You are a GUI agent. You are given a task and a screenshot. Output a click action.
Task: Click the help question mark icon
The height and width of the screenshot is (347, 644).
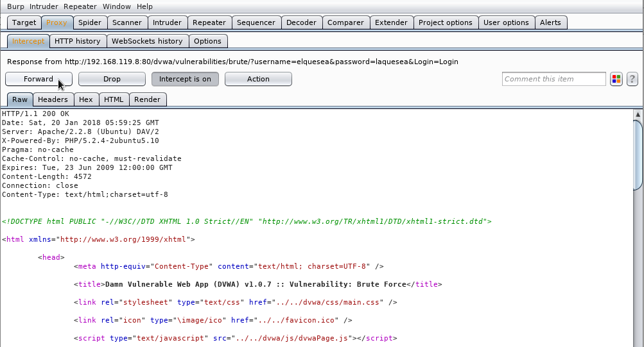[632, 79]
